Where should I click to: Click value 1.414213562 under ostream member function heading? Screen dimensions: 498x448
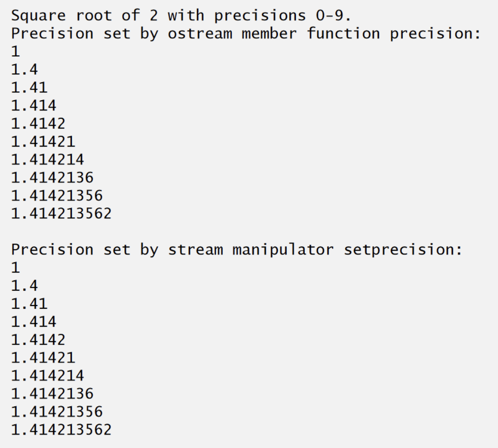pyautogui.click(x=61, y=214)
